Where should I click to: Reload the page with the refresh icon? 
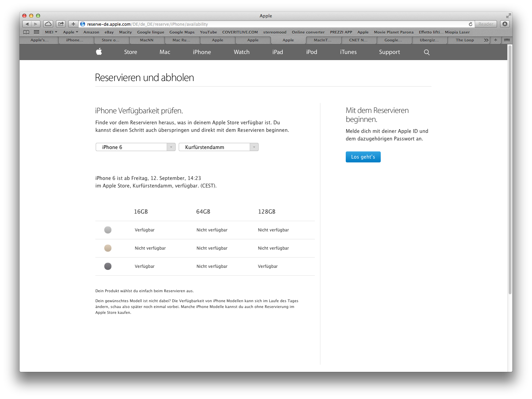[471, 24]
